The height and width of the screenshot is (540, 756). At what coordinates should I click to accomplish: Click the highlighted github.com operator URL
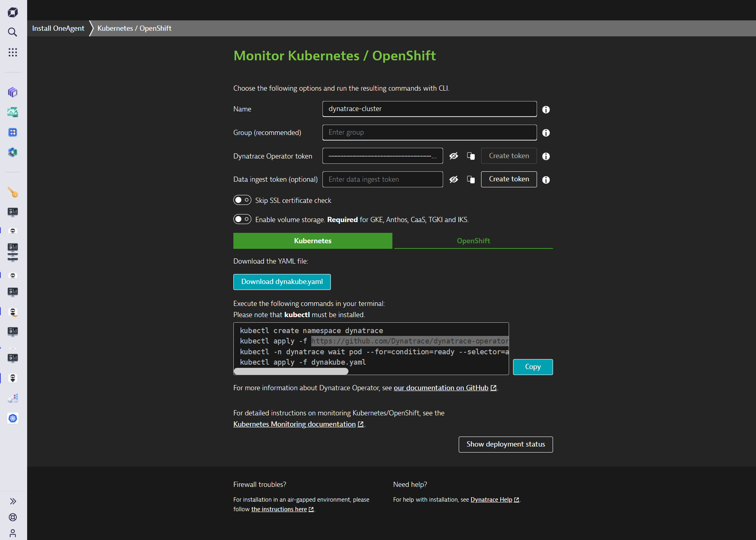coord(410,341)
